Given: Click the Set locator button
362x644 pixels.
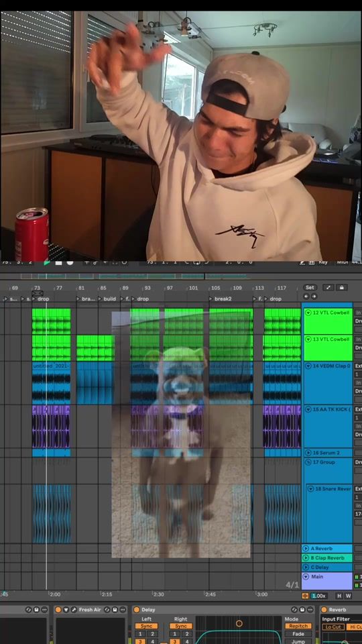Looking at the screenshot, I should (x=310, y=288).
